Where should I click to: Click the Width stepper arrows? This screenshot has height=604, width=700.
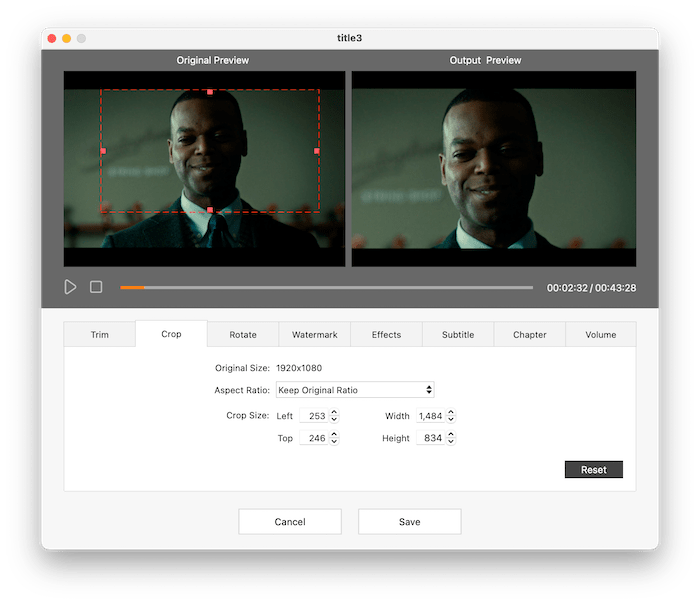[x=451, y=416]
